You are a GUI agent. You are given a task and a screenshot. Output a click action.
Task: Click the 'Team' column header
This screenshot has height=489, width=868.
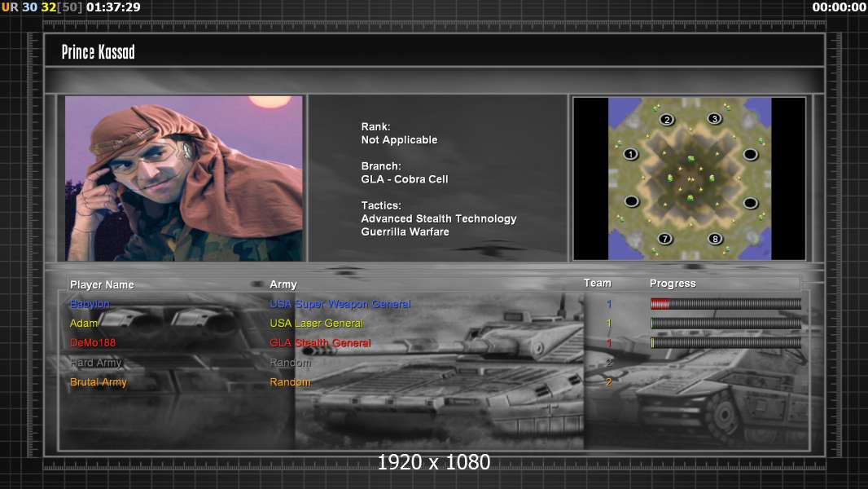598,283
